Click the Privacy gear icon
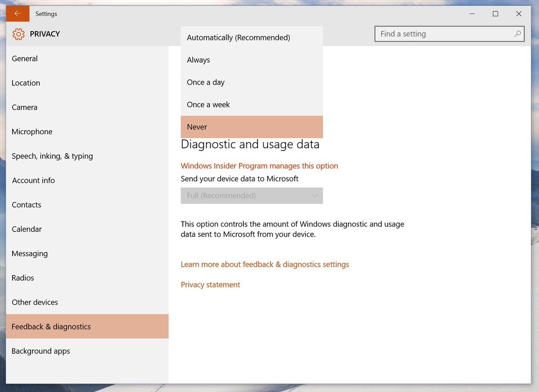The height and width of the screenshot is (392, 539). pyautogui.click(x=18, y=34)
